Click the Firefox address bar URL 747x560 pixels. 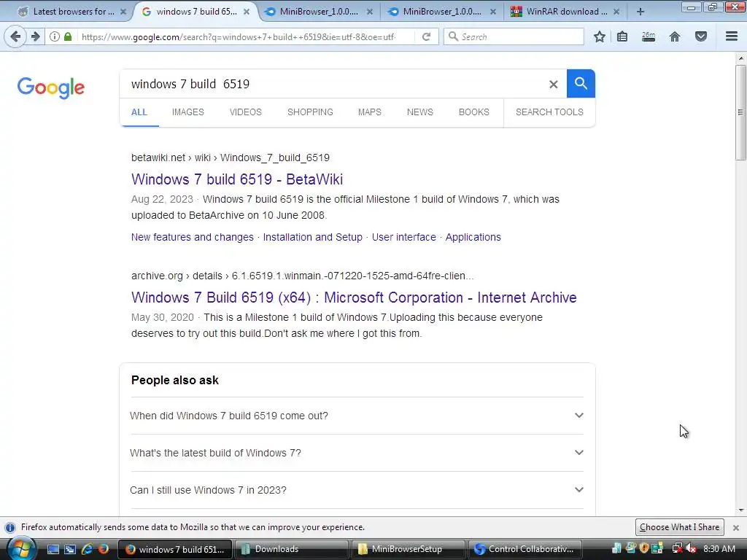239,36
